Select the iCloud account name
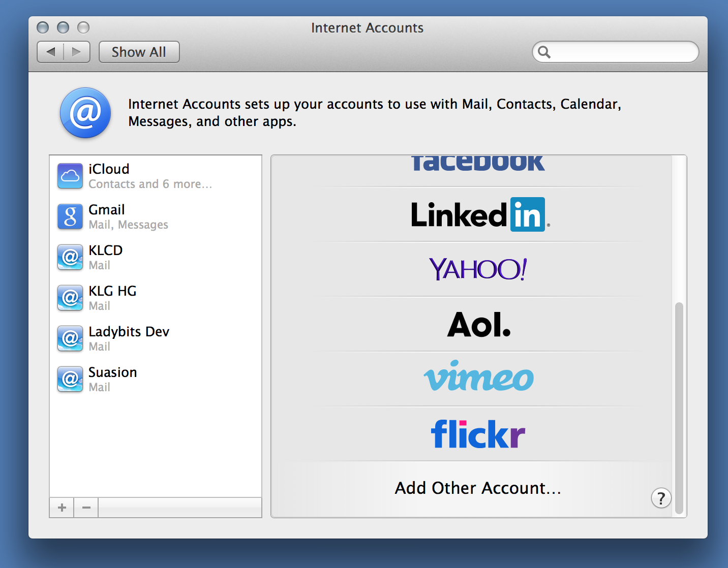Image resolution: width=728 pixels, height=568 pixels. tap(109, 169)
